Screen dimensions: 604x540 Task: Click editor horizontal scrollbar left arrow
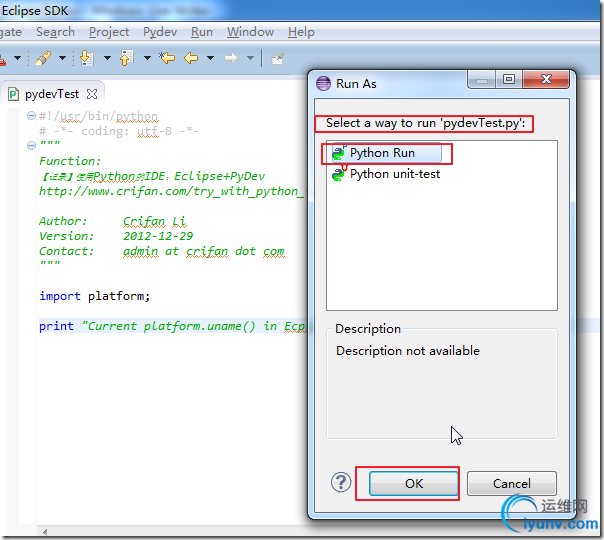point(45,532)
